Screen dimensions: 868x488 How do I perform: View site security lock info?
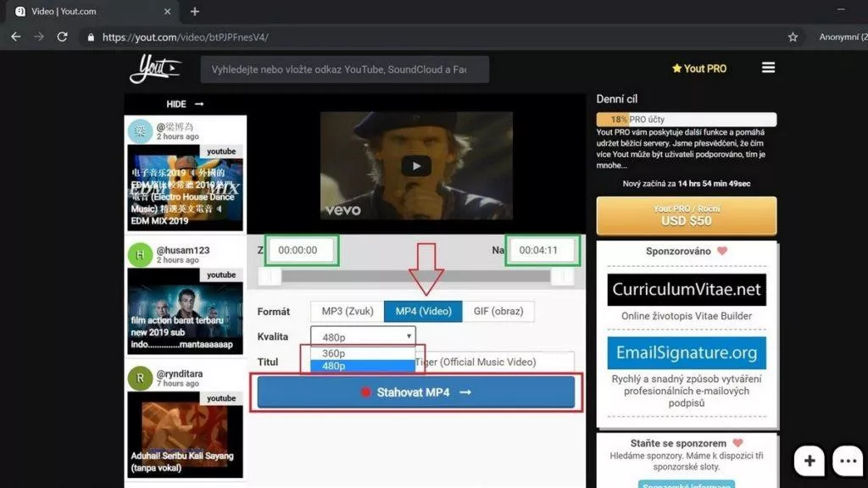pyautogui.click(x=91, y=37)
